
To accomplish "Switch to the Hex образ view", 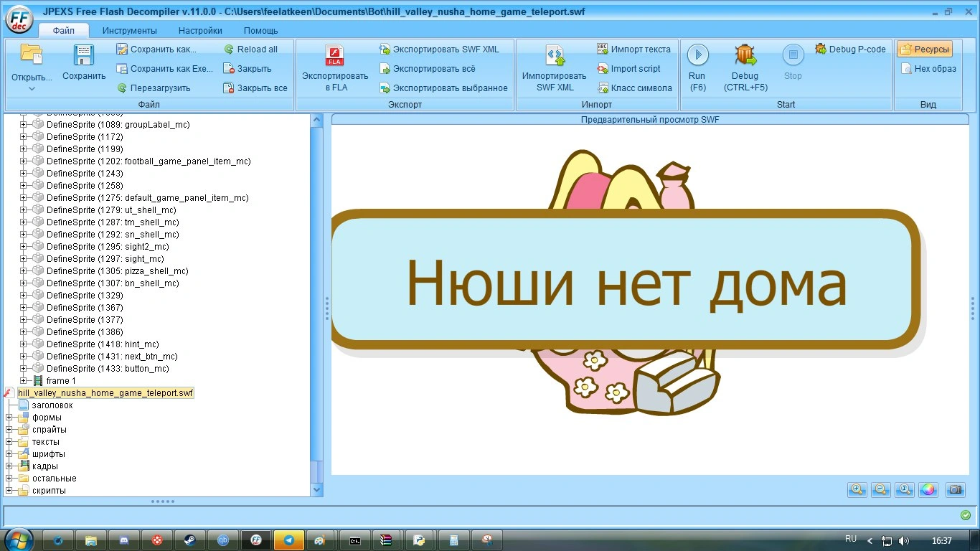I will 928,69.
